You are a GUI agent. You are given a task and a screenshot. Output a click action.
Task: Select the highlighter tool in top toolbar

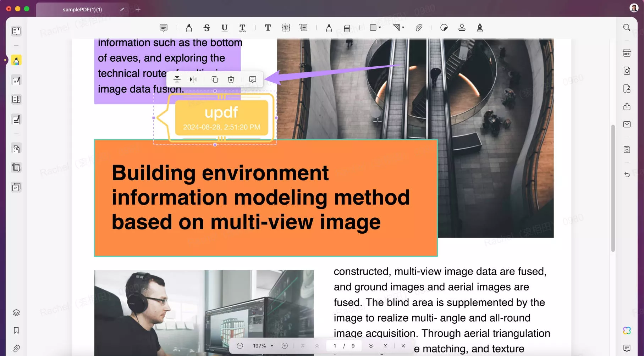(189, 28)
